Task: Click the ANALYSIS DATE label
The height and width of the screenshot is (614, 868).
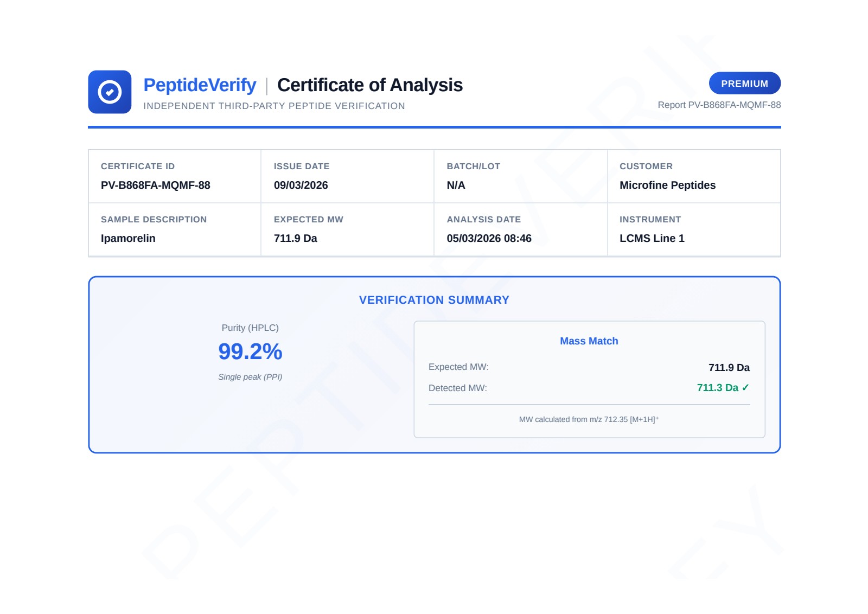Action: 483,219
